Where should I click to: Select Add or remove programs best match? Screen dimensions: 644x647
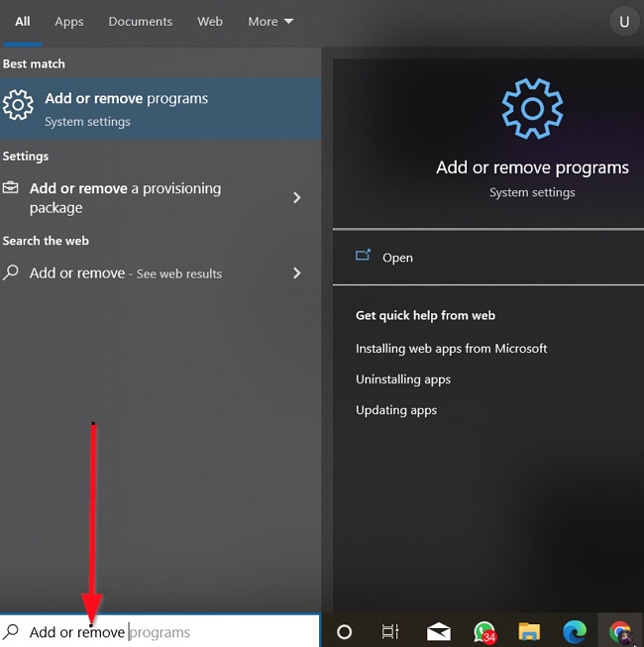[x=161, y=109]
